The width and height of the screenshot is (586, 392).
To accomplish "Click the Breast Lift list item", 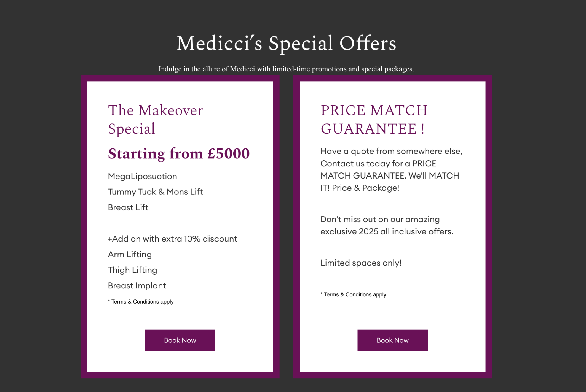I will click(x=128, y=207).
